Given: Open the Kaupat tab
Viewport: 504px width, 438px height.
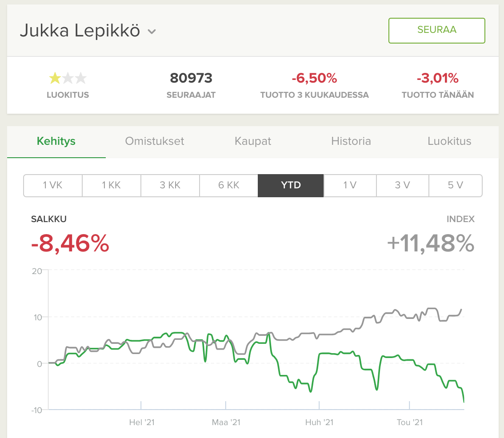Looking at the screenshot, I should pos(253,141).
